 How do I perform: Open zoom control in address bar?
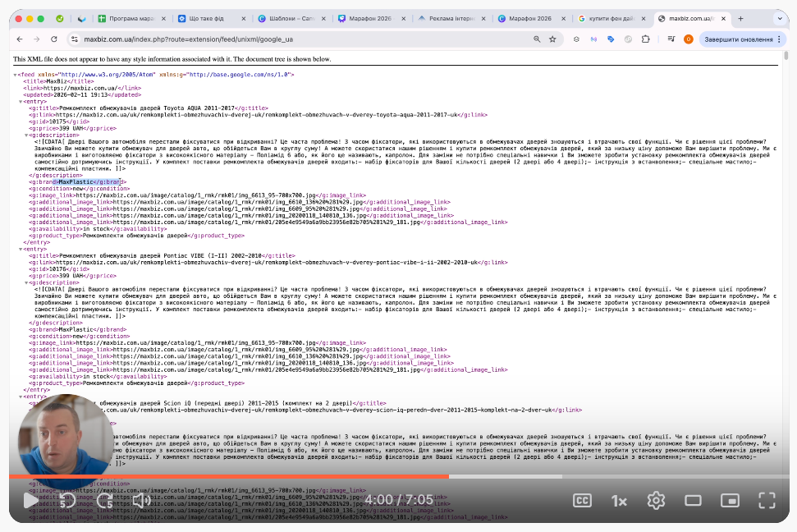pos(537,39)
